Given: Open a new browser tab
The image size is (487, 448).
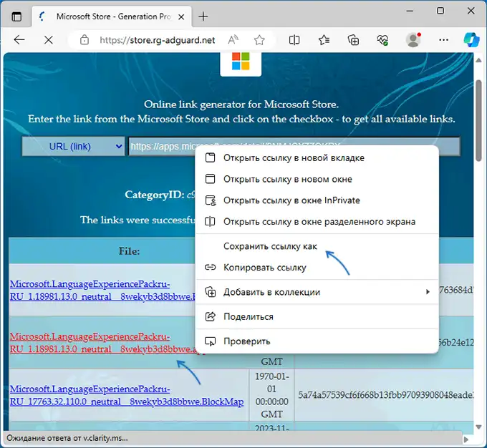Looking at the screenshot, I should click(203, 16).
